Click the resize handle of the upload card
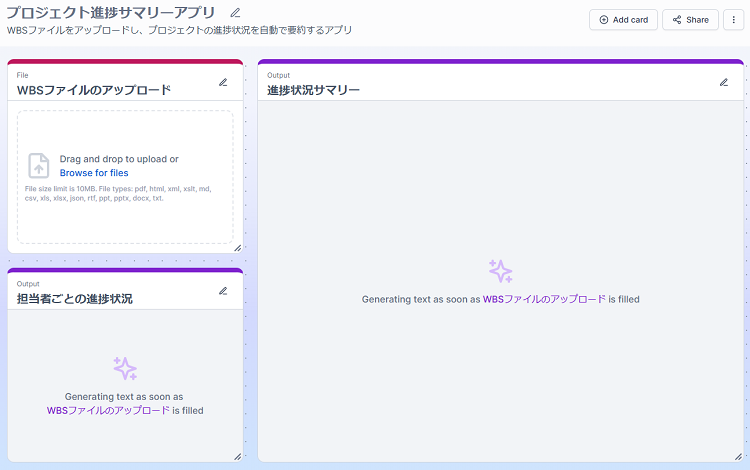 [x=237, y=247]
